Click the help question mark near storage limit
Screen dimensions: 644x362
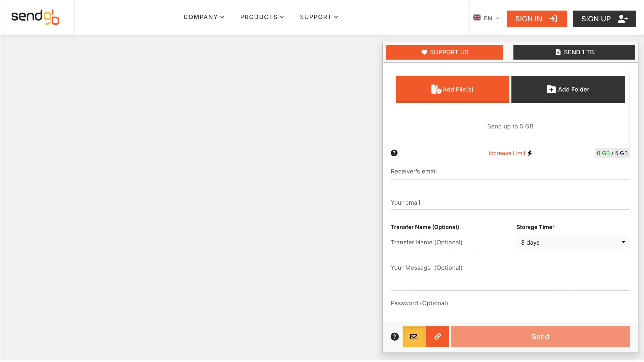click(394, 153)
